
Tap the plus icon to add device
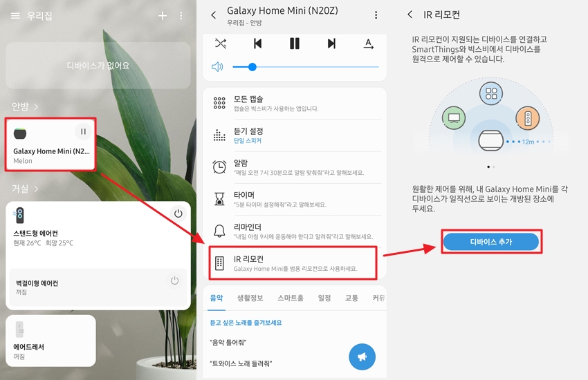tap(163, 16)
